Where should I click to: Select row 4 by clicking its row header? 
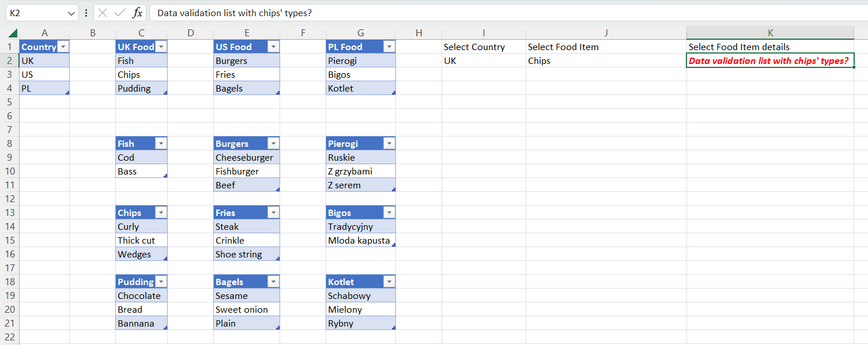click(10, 88)
